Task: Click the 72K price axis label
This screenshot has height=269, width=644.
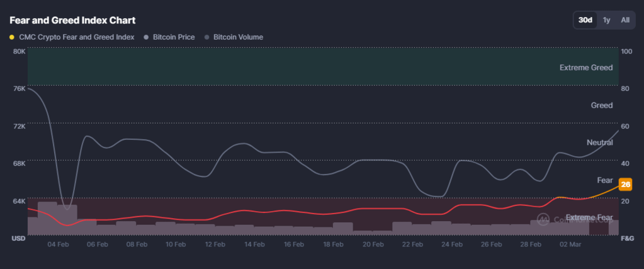Action: click(x=19, y=126)
